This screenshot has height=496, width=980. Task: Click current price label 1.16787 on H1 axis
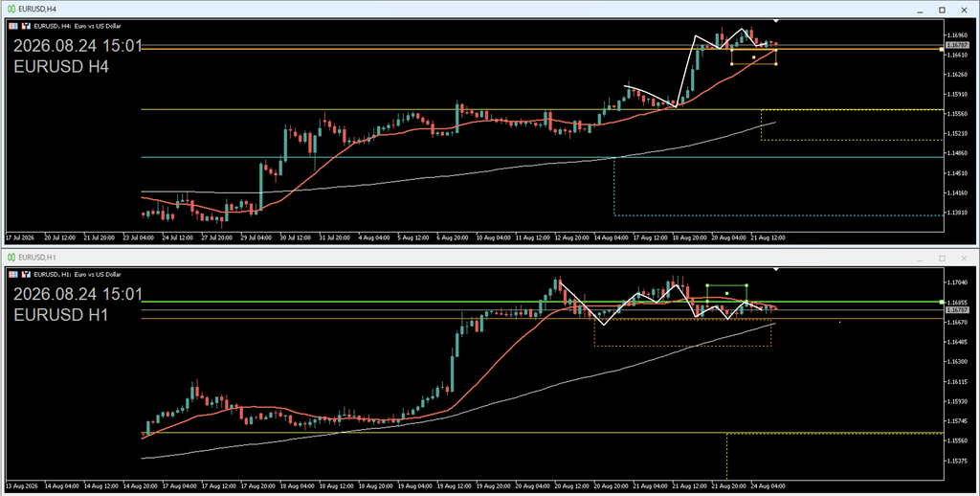957,309
